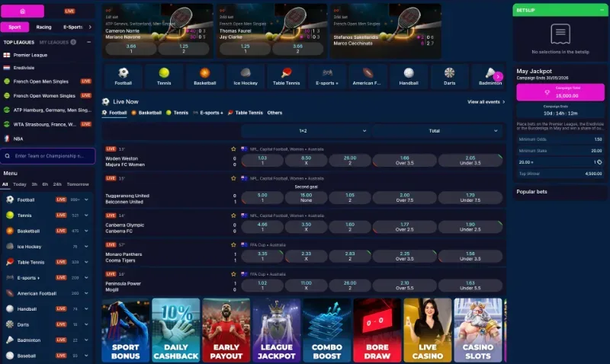This screenshot has width=610, height=364.
Task: Switch Live Now to Basketball tab
Action: pos(146,113)
